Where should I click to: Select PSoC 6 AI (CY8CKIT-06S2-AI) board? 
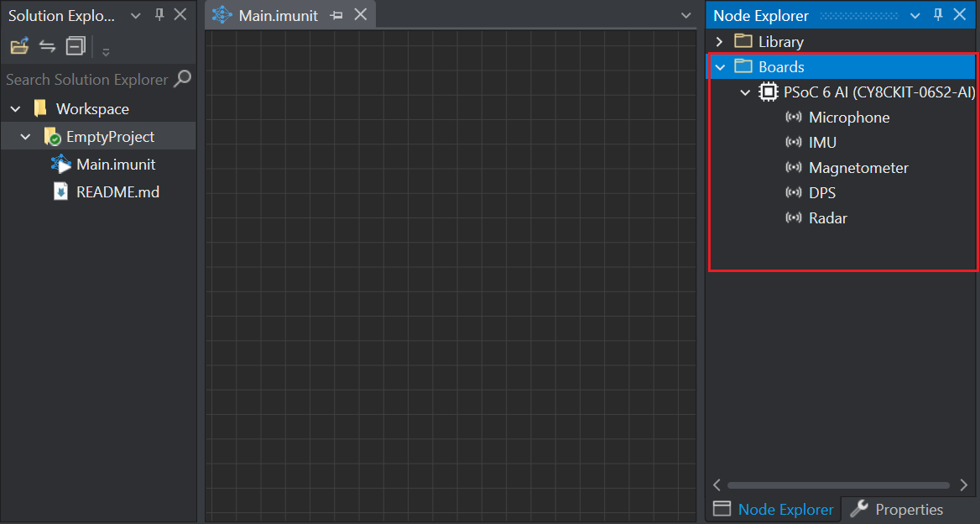(879, 92)
